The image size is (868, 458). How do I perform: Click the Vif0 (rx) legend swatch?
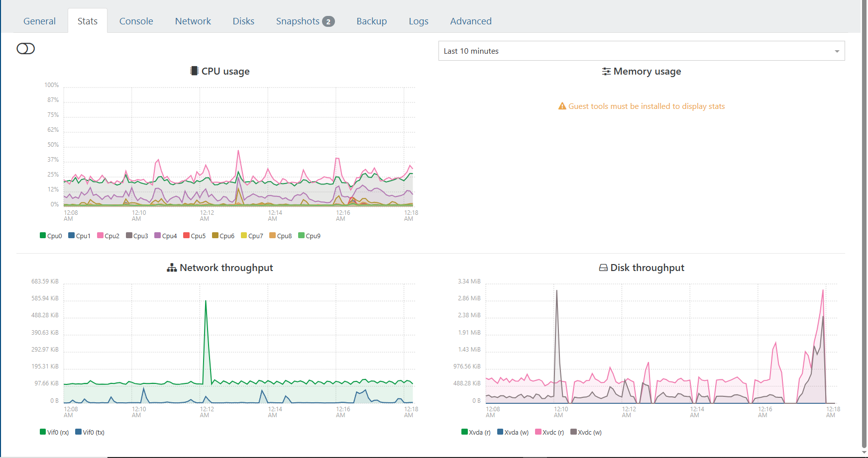pos(43,432)
